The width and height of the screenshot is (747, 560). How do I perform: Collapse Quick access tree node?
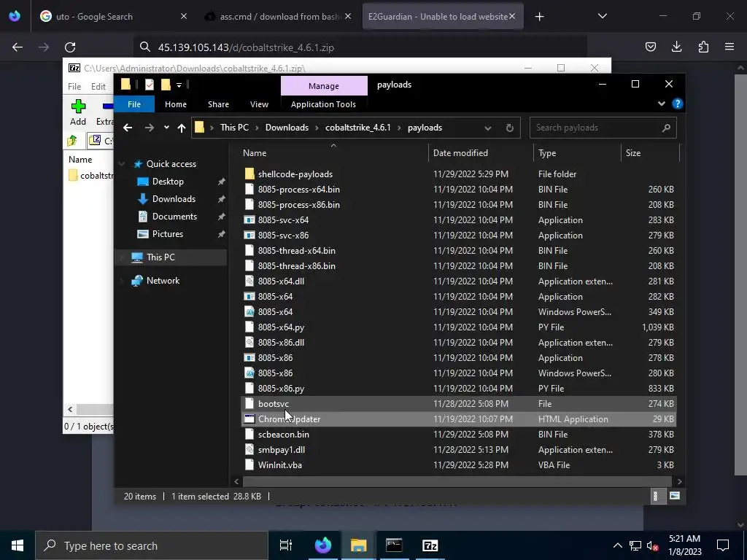coord(122,164)
